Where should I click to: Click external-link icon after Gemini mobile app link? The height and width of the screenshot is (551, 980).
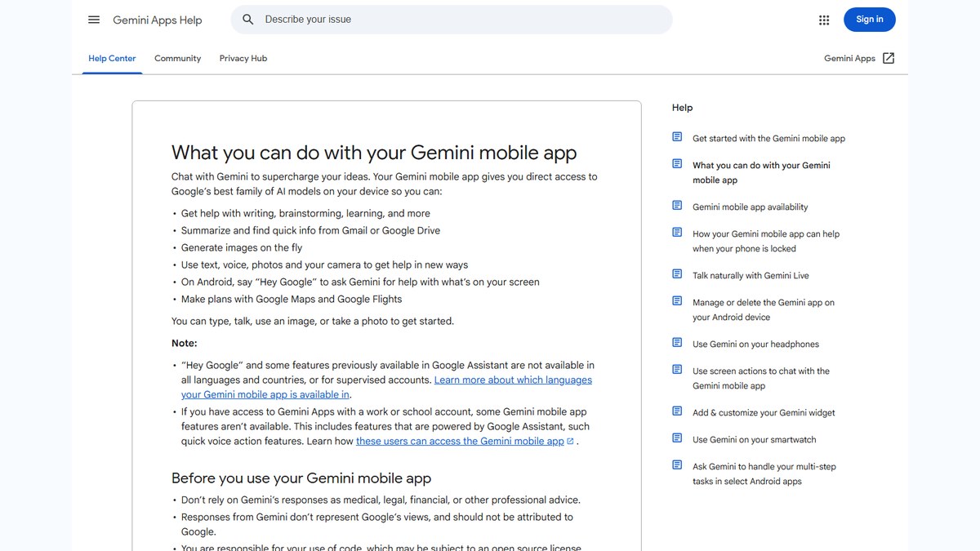pyautogui.click(x=570, y=442)
